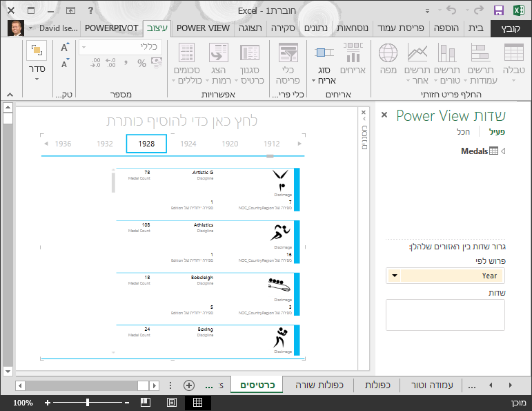The image size is (532, 411).
Task: Click the Undo arrow
Action: pyautogui.click(x=451, y=10)
